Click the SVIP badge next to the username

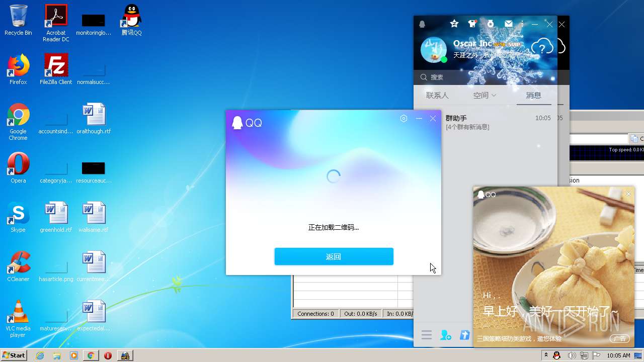point(514,44)
